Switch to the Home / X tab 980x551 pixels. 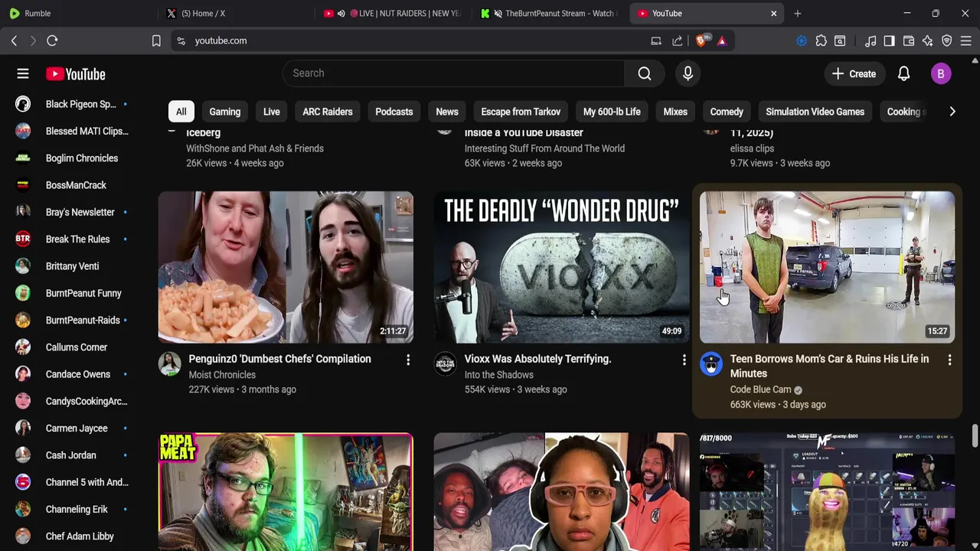coord(237,13)
